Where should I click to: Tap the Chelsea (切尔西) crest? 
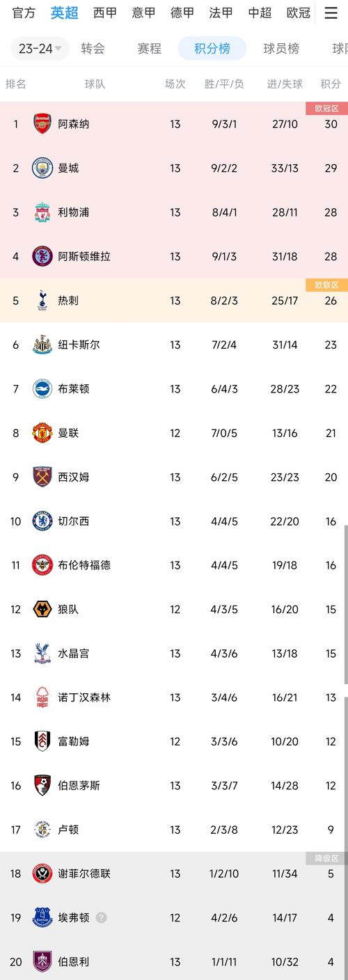click(x=42, y=521)
